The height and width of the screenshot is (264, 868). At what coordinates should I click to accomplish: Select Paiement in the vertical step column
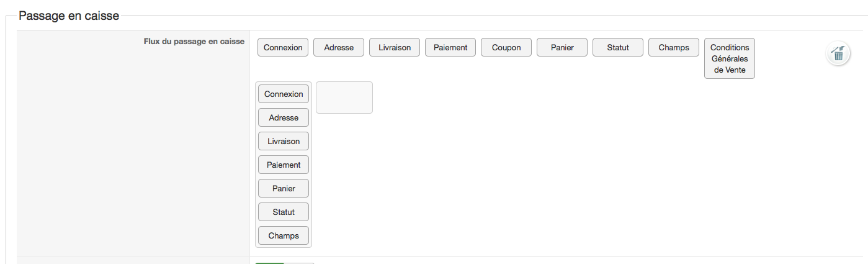284,165
